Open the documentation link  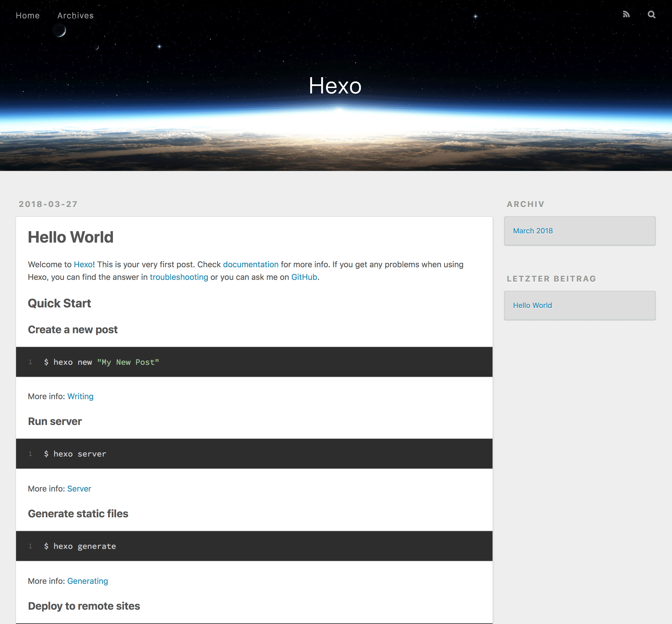251,264
